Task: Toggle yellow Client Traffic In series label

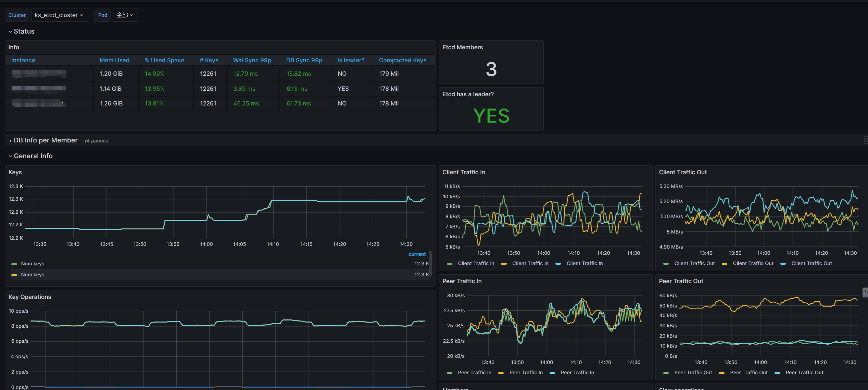Action: click(530, 263)
